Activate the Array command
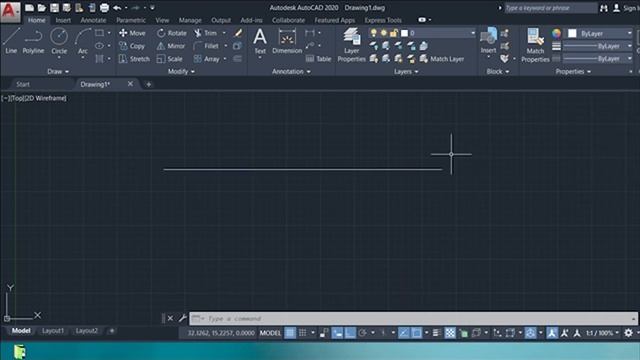640x360 pixels. pos(207,59)
